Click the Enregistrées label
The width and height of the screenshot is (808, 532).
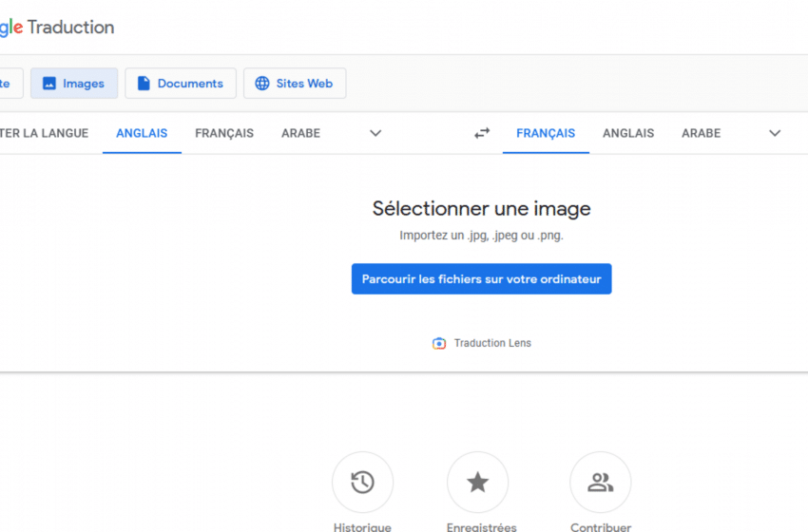pos(481,527)
